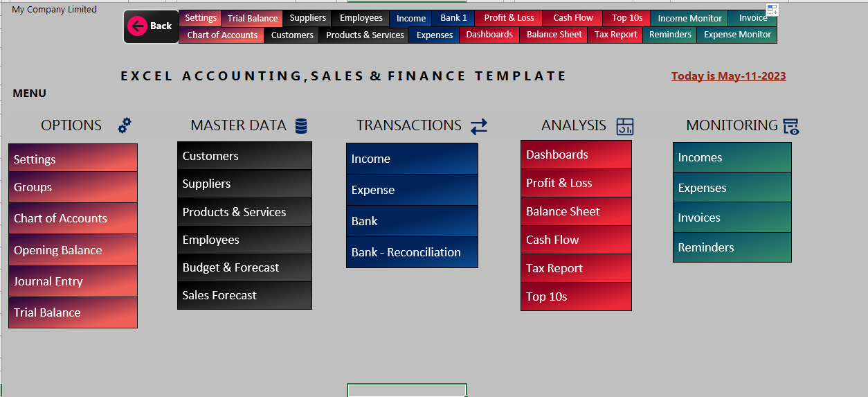Select Groups under the OPTIONS list

click(x=73, y=187)
